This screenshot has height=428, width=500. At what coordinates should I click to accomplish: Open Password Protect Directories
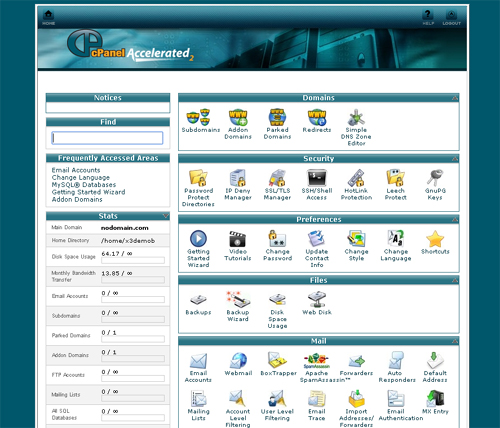pos(198,178)
